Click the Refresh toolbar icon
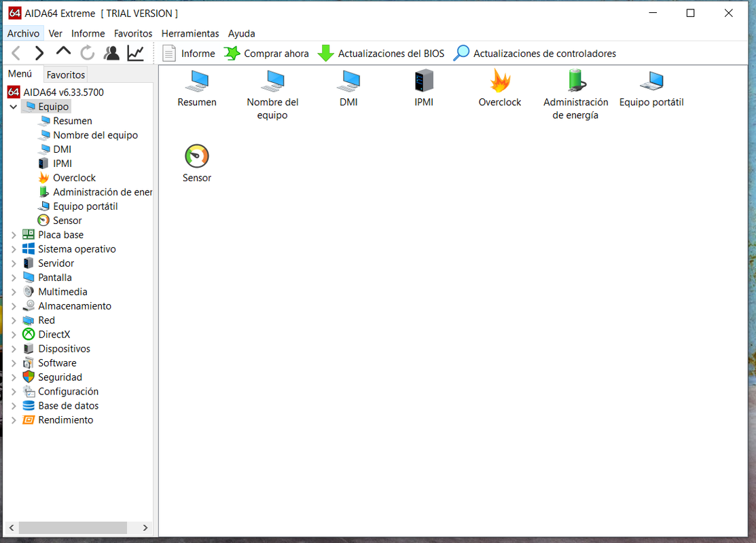Screen dimensions: 756x543 tap(87, 53)
